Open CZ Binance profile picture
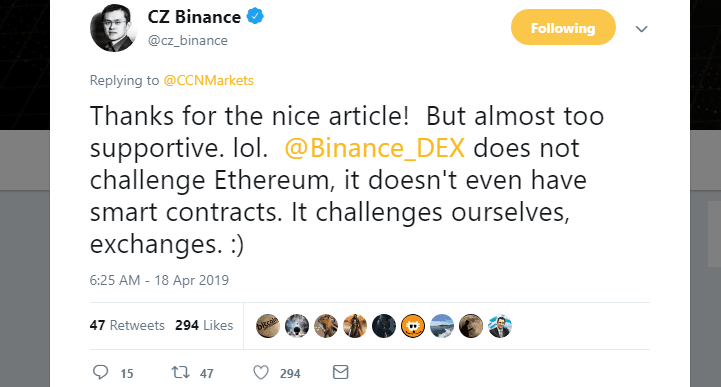 click(114, 28)
